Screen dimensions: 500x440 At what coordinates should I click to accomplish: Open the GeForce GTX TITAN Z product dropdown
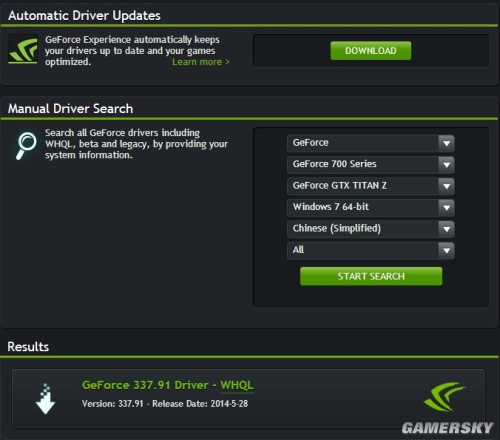(x=371, y=186)
